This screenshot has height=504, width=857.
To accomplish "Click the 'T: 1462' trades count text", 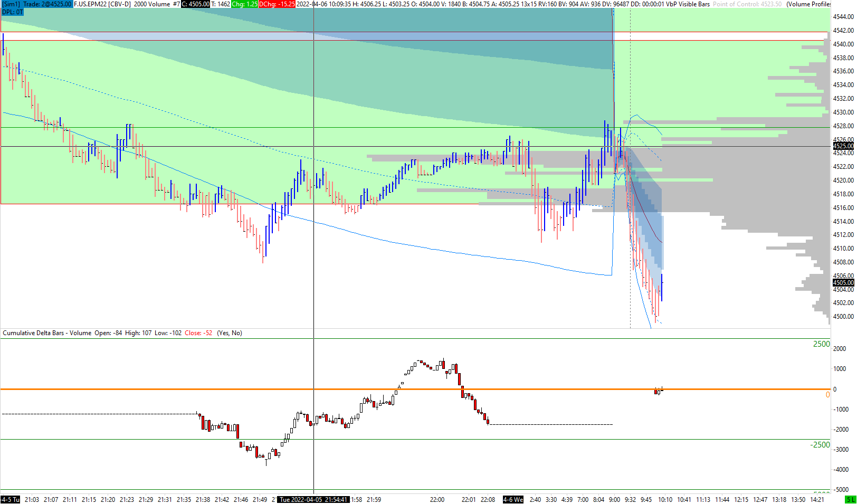I will click(x=221, y=4).
